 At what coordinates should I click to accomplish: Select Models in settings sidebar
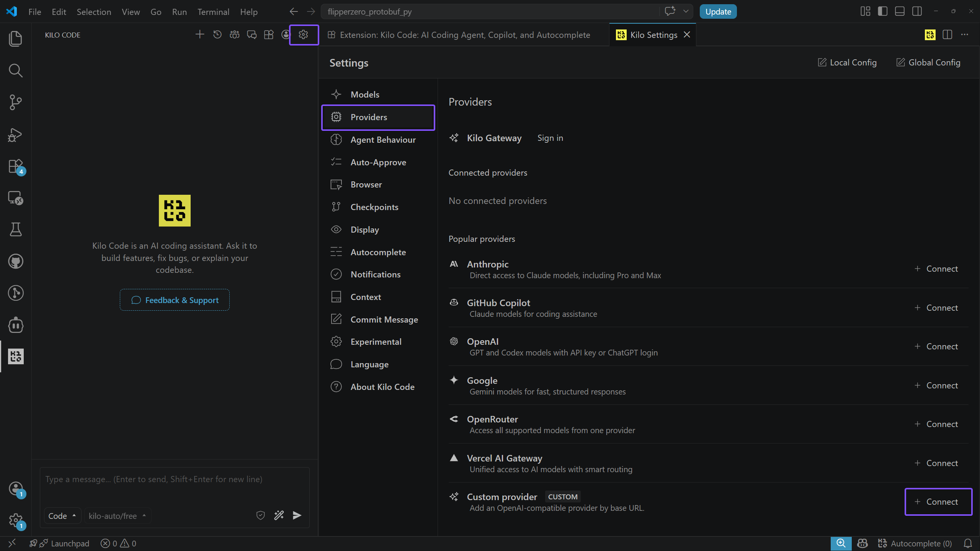(378, 95)
